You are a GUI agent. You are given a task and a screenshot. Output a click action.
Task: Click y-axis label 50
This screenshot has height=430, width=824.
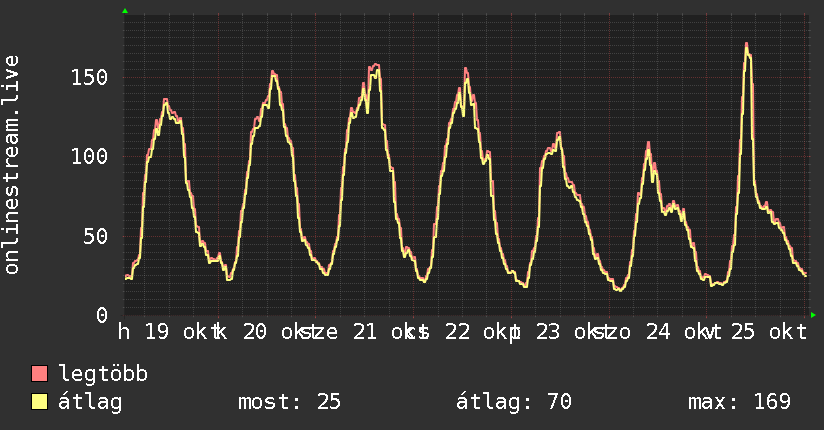tap(96, 236)
